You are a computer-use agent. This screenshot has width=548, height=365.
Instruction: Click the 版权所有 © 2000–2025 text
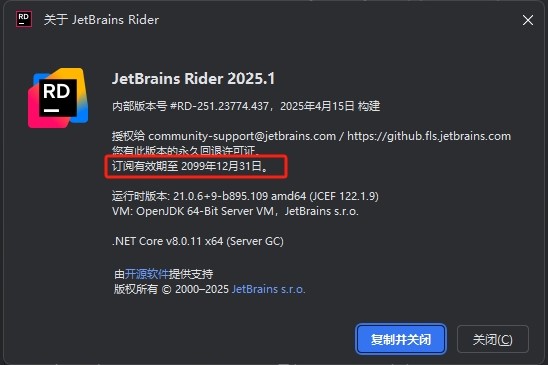click(x=171, y=289)
